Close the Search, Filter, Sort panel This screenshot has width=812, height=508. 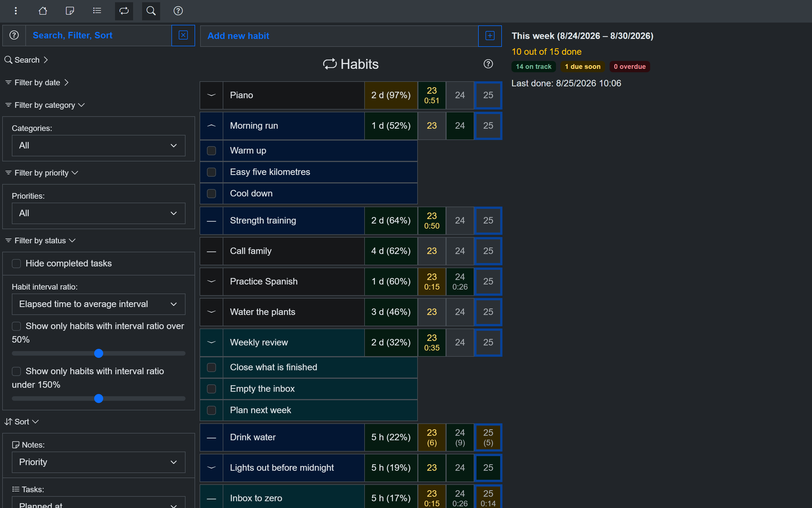pyautogui.click(x=183, y=35)
